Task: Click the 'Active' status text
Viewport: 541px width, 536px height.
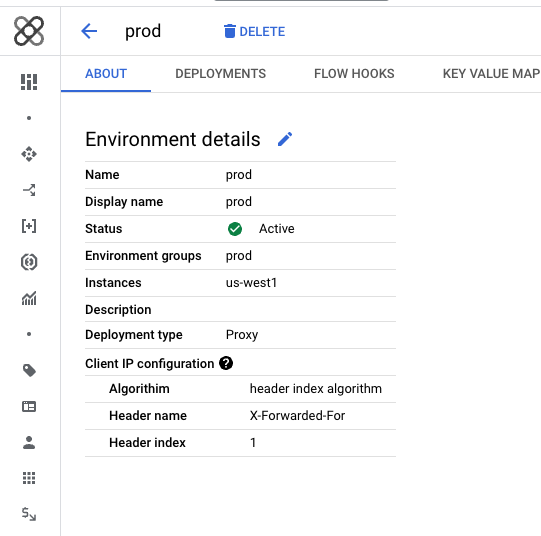Action: pyautogui.click(x=277, y=229)
